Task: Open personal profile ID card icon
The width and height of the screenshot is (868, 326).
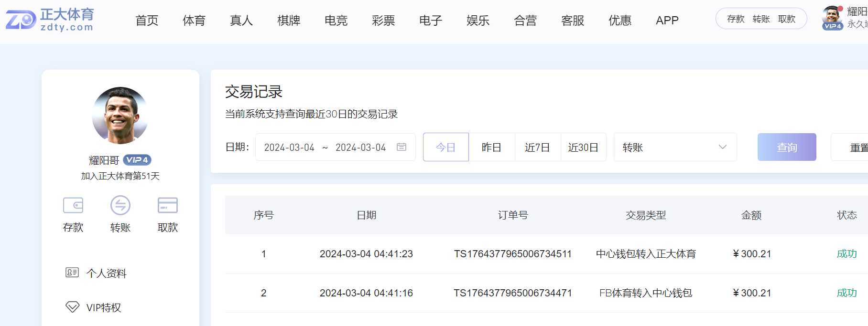Action: (72, 273)
